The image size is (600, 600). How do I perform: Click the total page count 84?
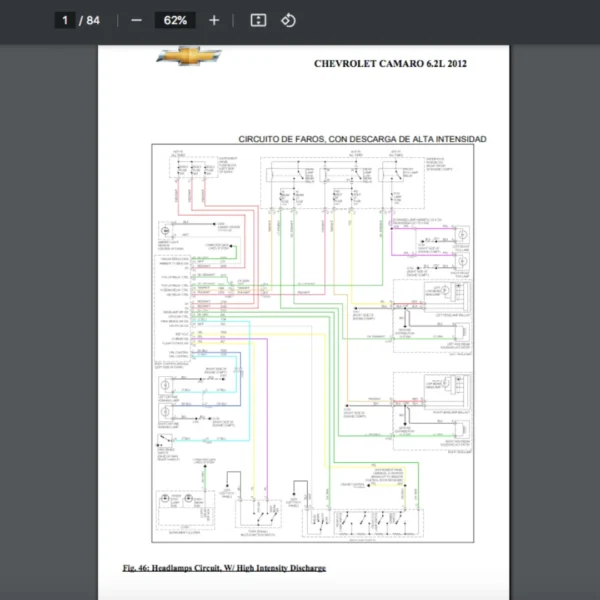(93, 20)
